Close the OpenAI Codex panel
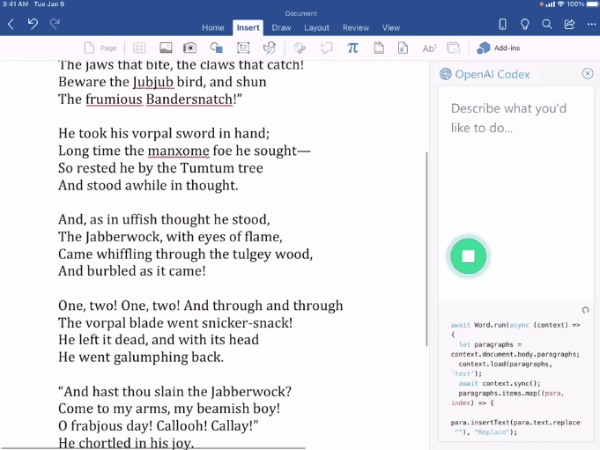Image resolution: width=600 pixels, height=450 pixels. [x=587, y=73]
